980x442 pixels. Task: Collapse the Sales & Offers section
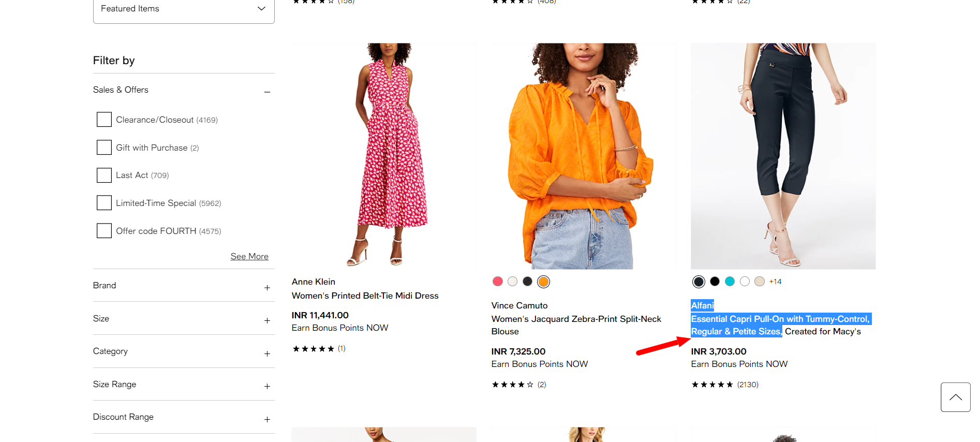pos(267,92)
